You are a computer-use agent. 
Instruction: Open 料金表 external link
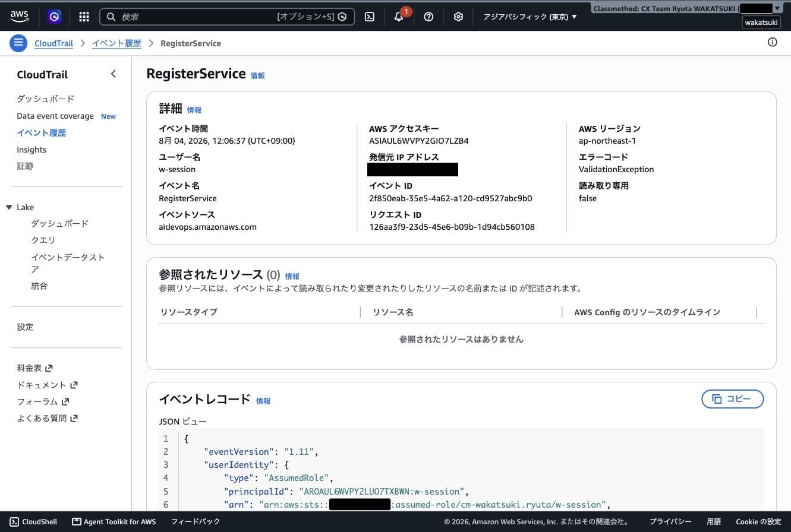tap(34, 368)
